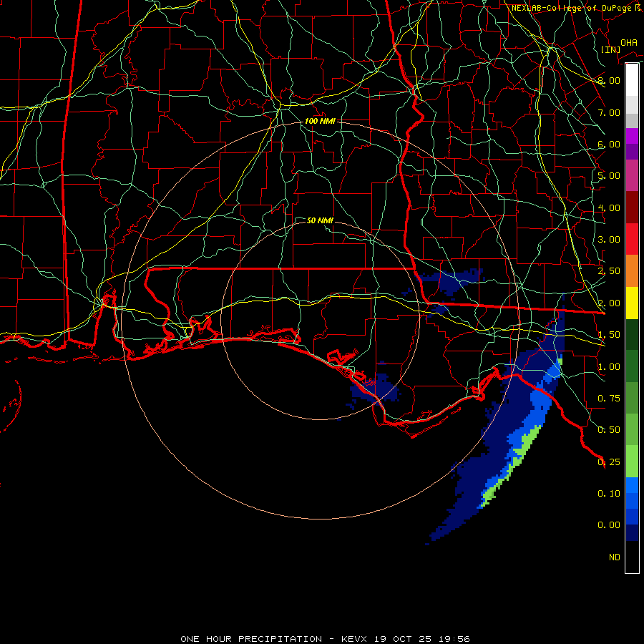
Task: Click the black ND band in the legend
Action: point(632,557)
